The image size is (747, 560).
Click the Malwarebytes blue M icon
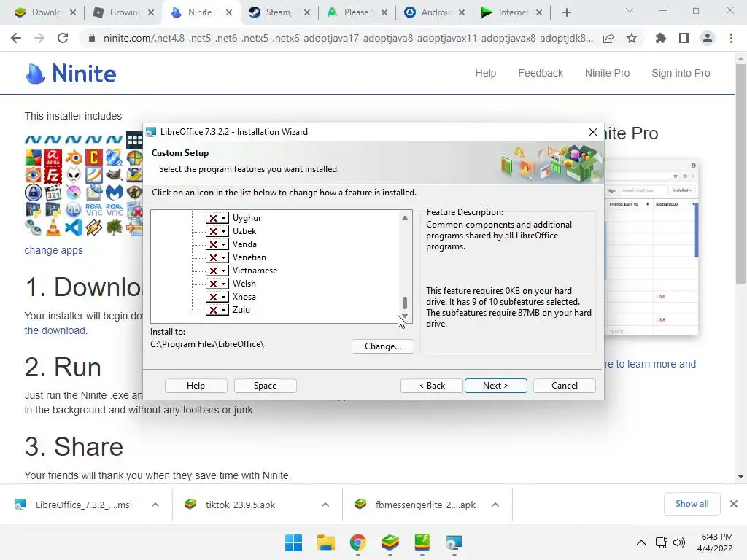pos(114,192)
